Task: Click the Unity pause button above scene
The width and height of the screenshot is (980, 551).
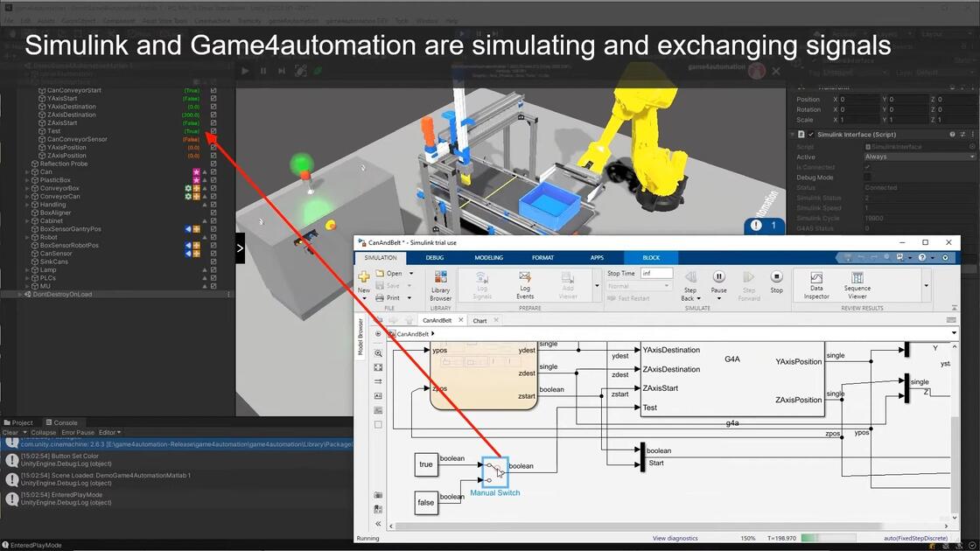Action: (263, 71)
